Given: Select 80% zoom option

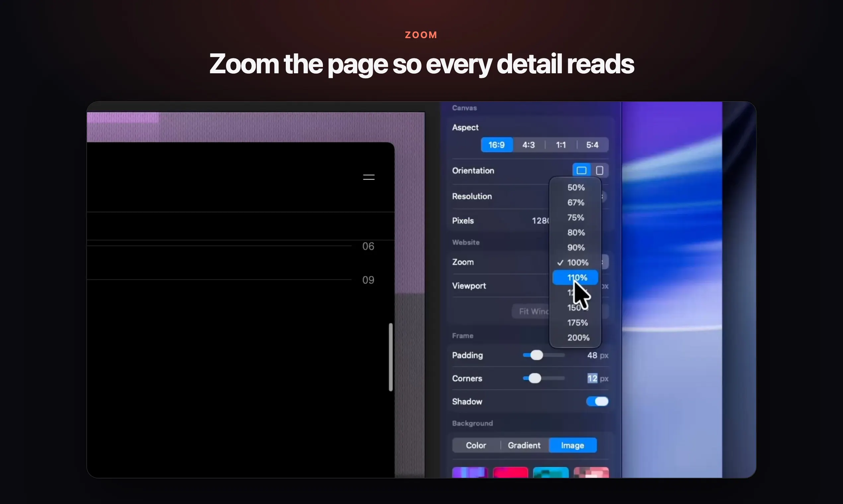Looking at the screenshot, I should click(x=575, y=233).
